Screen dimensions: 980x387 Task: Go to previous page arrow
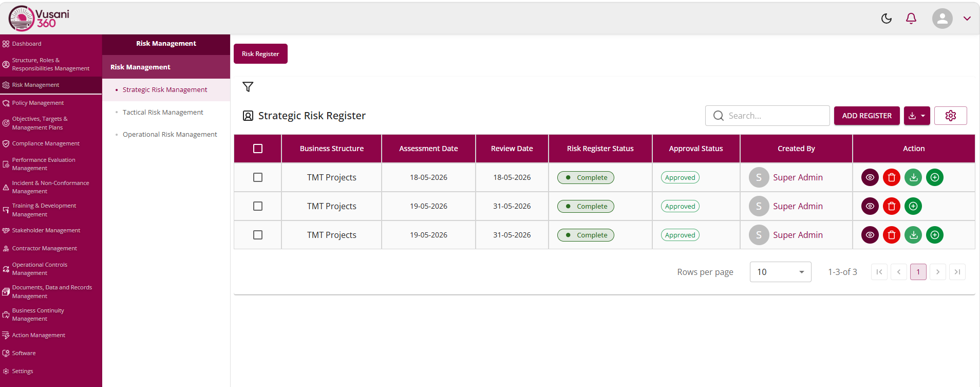tap(899, 272)
